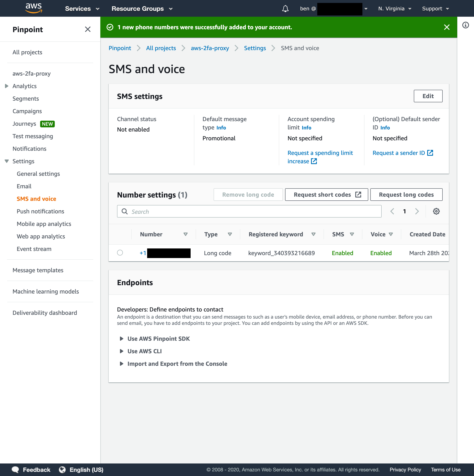Open Push notifications settings page

pyautogui.click(x=41, y=211)
